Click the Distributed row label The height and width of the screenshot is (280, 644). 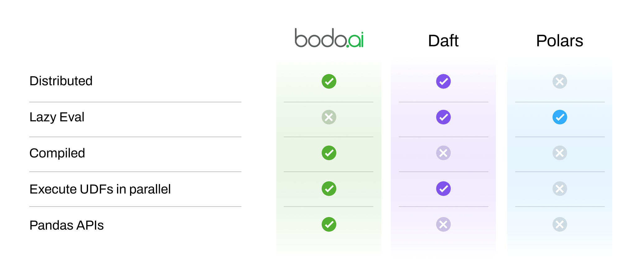coord(61,81)
